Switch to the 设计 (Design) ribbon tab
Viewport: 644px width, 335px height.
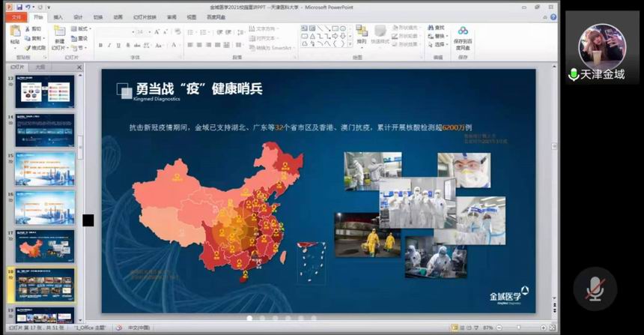pos(78,17)
